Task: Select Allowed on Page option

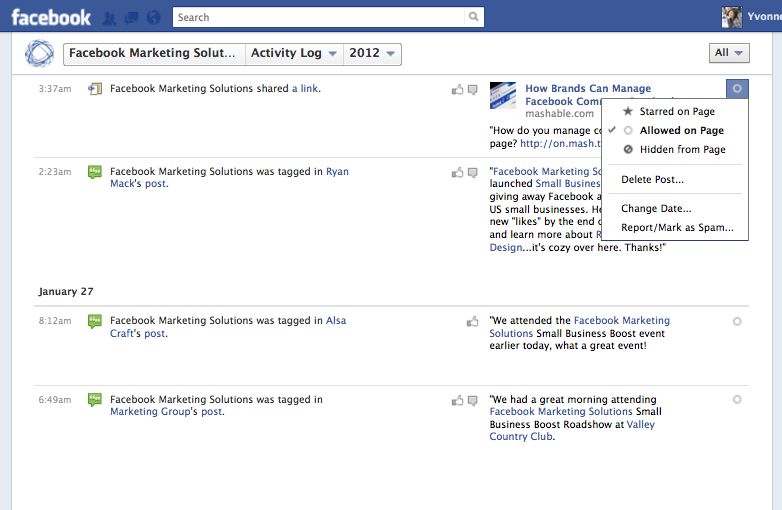Action: [675, 131]
